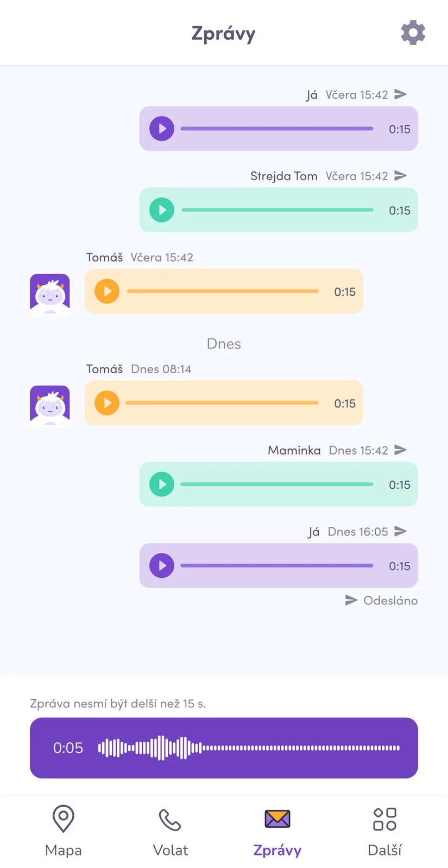Image resolution: width=448 pixels, height=868 pixels.
Task: Open the Mapa tab
Action: click(x=63, y=831)
